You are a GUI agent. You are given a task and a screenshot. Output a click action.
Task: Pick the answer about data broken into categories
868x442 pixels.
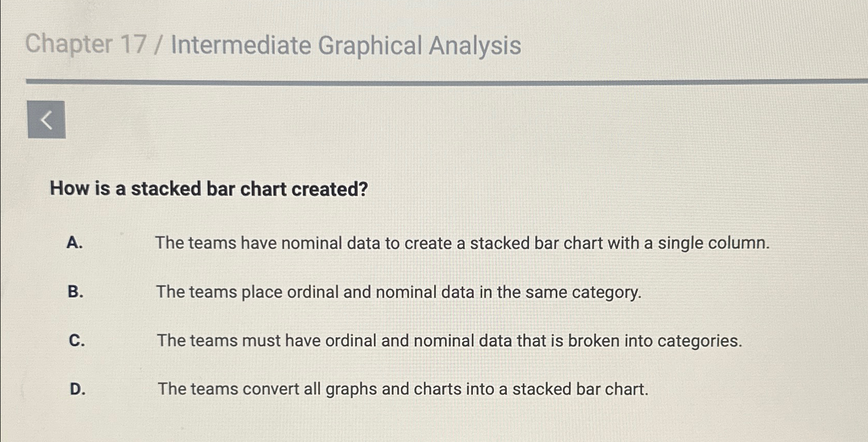point(449,340)
